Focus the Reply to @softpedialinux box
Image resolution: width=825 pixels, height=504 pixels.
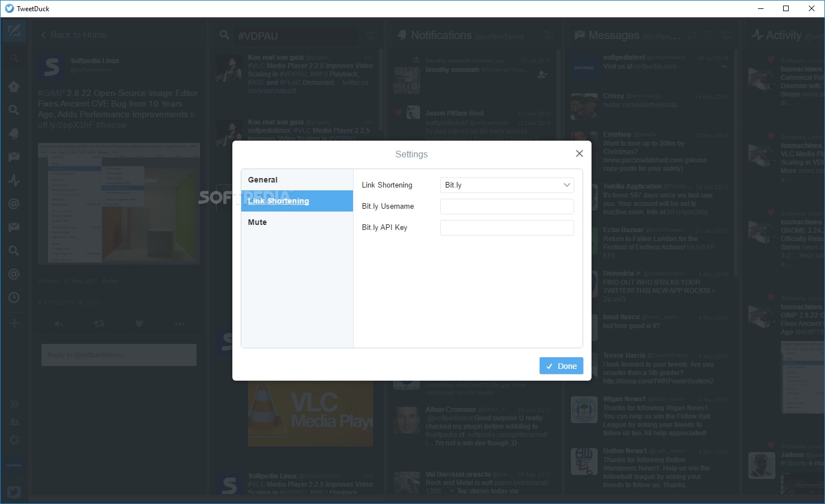119,355
